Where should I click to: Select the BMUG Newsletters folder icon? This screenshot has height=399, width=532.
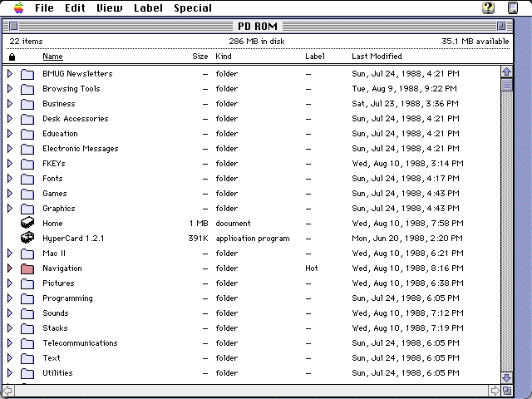(x=27, y=74)
